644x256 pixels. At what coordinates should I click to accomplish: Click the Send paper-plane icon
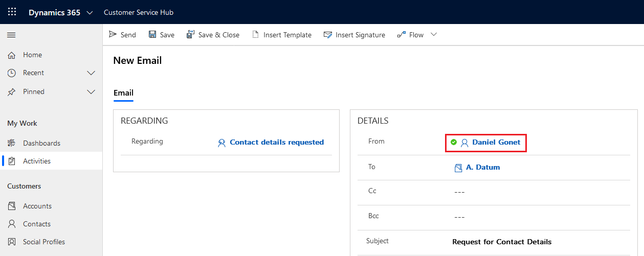[113, 34]
